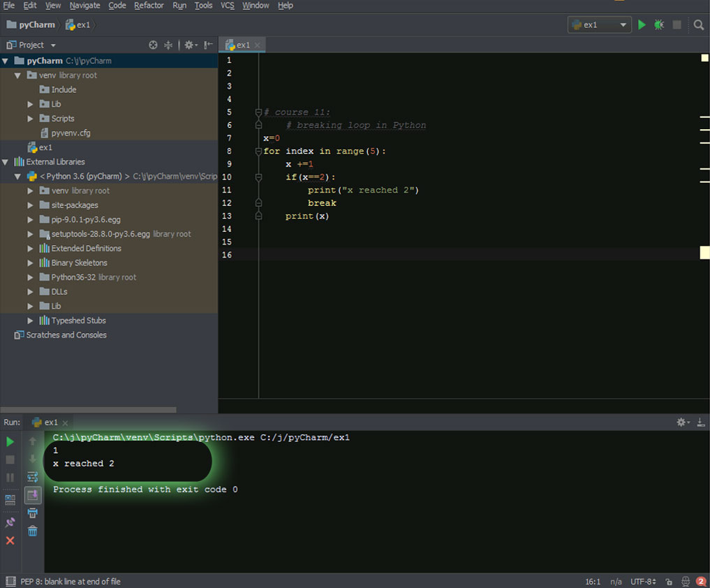This screenshot has height=588, width=710.
Task: Expand Typeshed Stubs node
Action: click(x=30, y=321)
